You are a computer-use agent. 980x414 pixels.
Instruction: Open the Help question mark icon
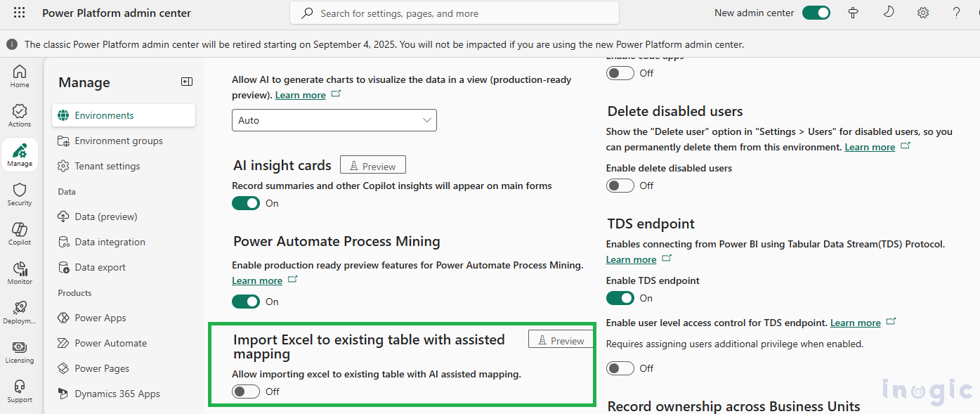pos(956,13)
